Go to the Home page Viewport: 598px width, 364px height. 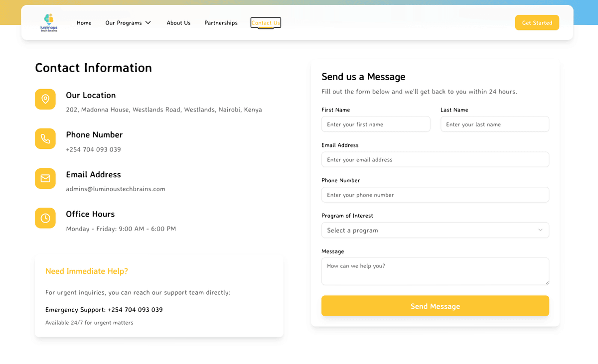84,23
